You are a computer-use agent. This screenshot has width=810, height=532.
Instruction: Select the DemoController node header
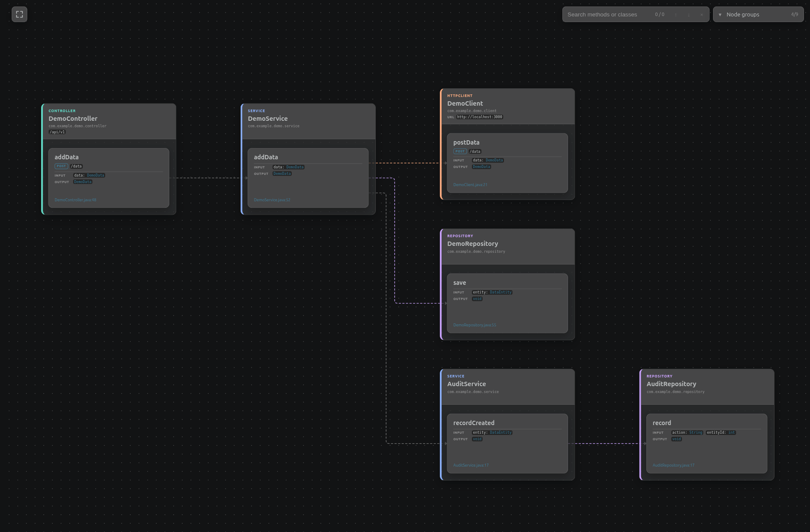[x=110, y=121]
